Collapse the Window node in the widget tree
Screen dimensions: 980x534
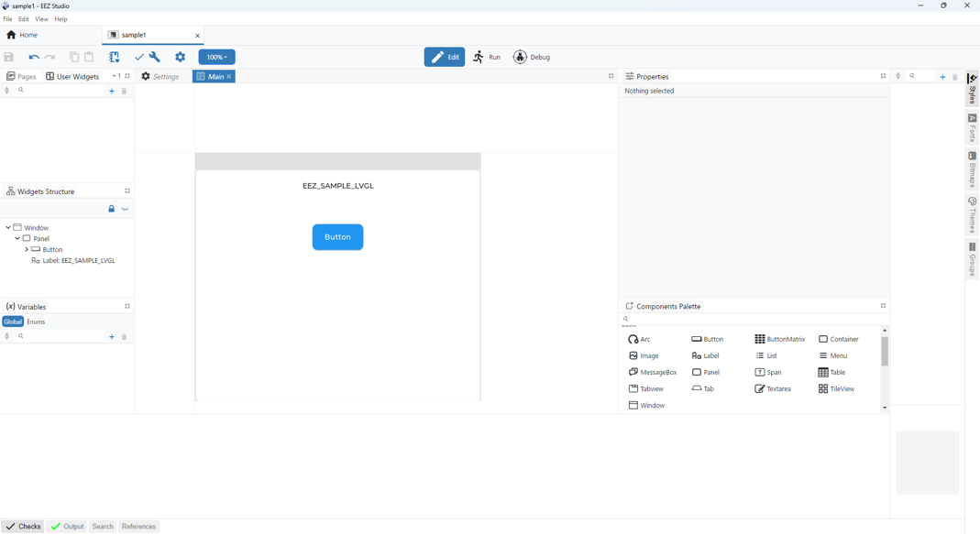8,227
